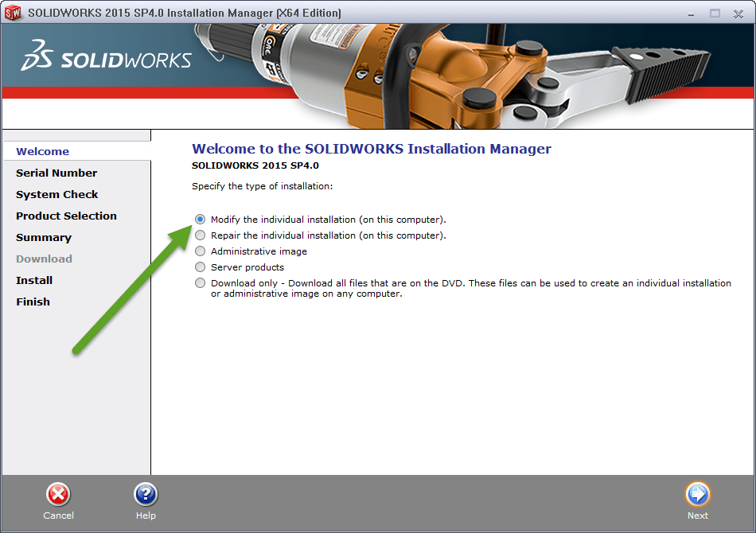Click the red Cancel X icon

pos(58,495)
